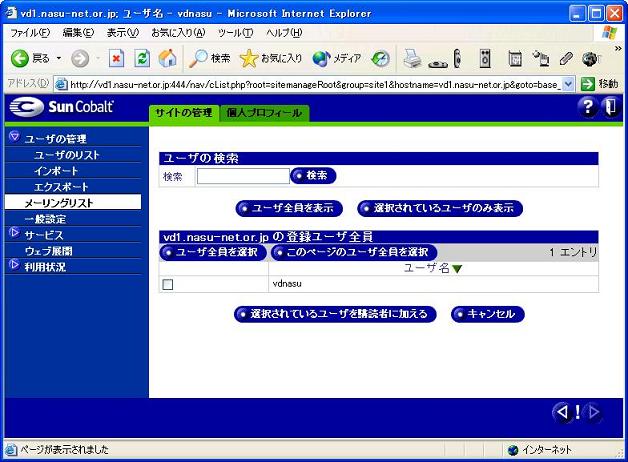
Task: Click the キャンセル button
Action: (x=488, y=314)
